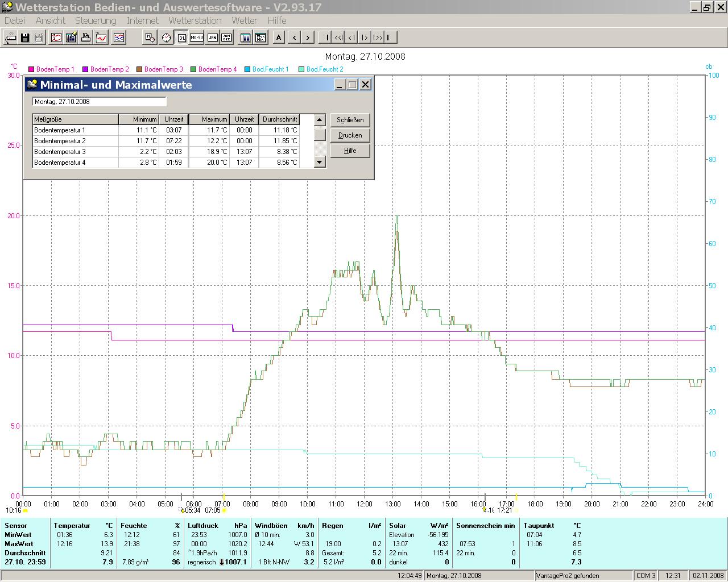Toggle the JAN month view button

pos(212,38)
